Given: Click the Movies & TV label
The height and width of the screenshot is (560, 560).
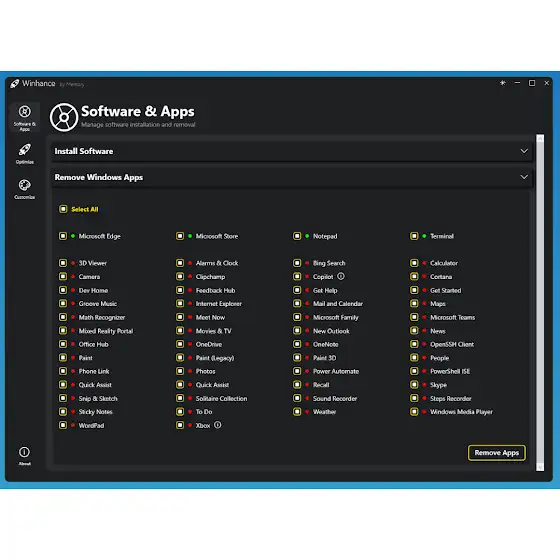Looking at the screenshot, I should click(x=214, y=331).
